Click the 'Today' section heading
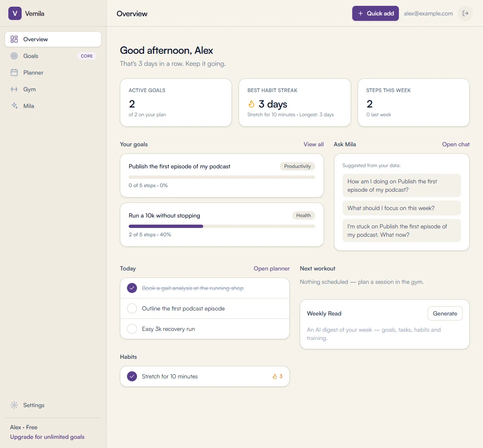 [128, 268]
